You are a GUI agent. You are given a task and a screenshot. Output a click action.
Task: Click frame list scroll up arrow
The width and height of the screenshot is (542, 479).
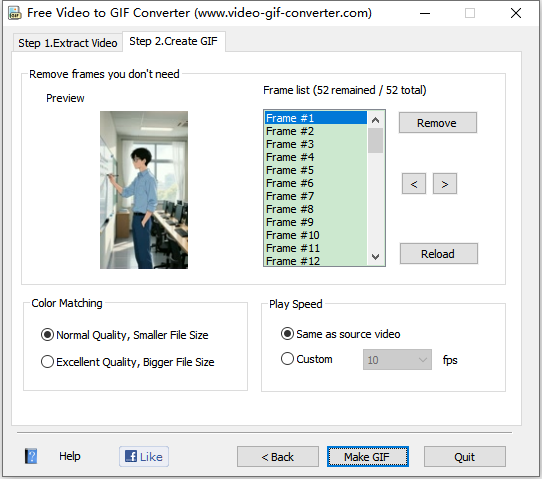click(x=375, y=120)
